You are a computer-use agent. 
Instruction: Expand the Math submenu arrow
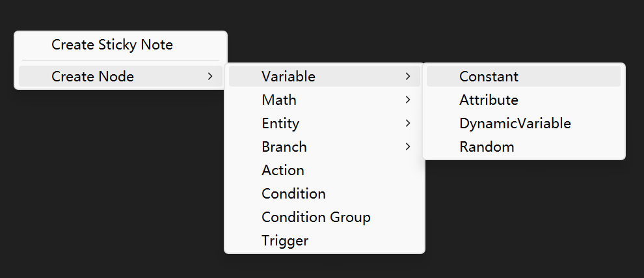point(408,100)
